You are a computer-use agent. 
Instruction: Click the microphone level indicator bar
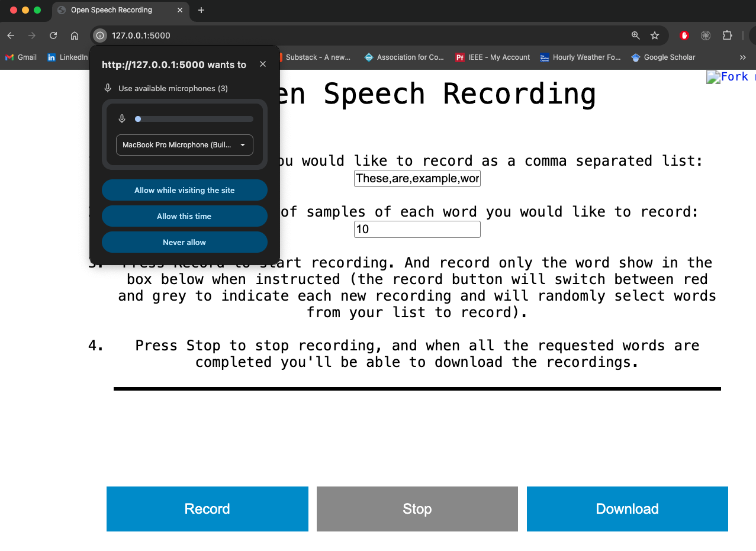click(x=194, y=119)
